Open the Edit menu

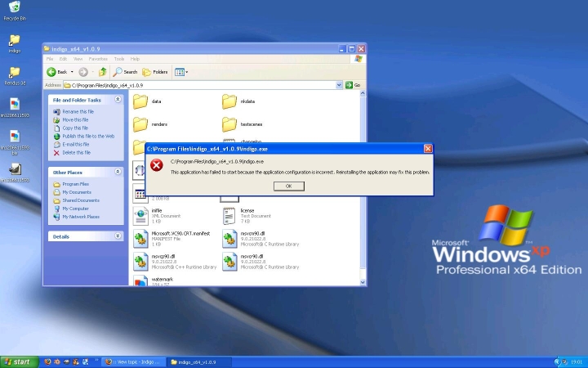[x=63, y=59]
